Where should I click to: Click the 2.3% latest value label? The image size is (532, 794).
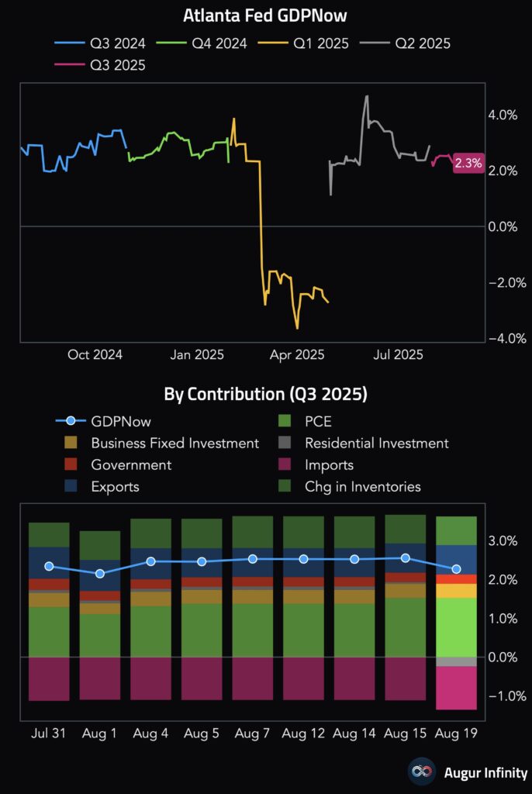[468, 164]
